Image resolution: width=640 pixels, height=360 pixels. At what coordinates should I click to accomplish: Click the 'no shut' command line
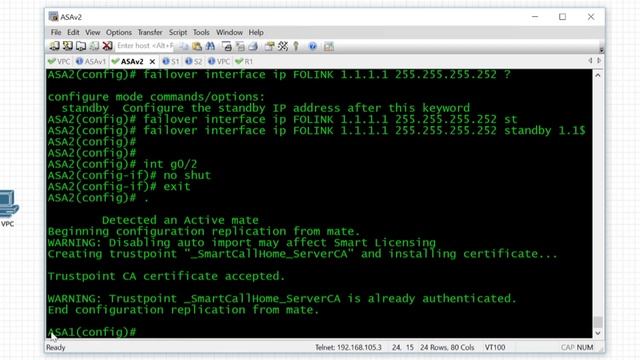click(x=129, y=176)
